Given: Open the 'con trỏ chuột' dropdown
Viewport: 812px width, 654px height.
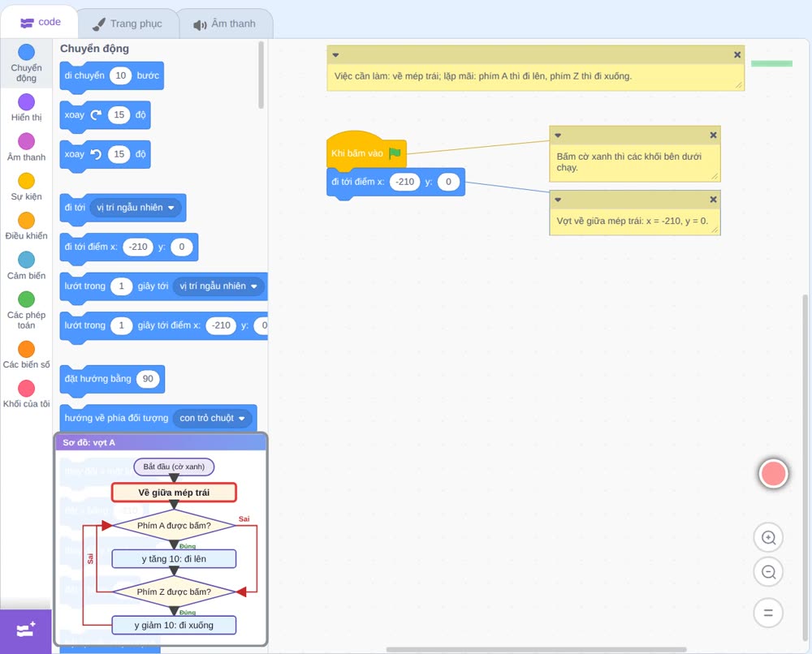Looking at the screenshot, I should pyautogui.click(x=212, y=418).
